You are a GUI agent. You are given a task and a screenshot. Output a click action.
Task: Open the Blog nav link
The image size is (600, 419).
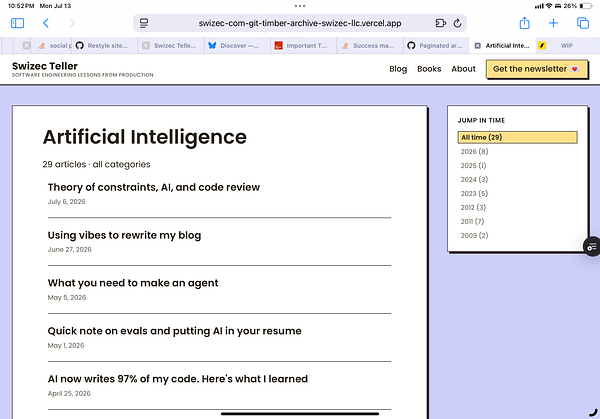coord(398,69)
